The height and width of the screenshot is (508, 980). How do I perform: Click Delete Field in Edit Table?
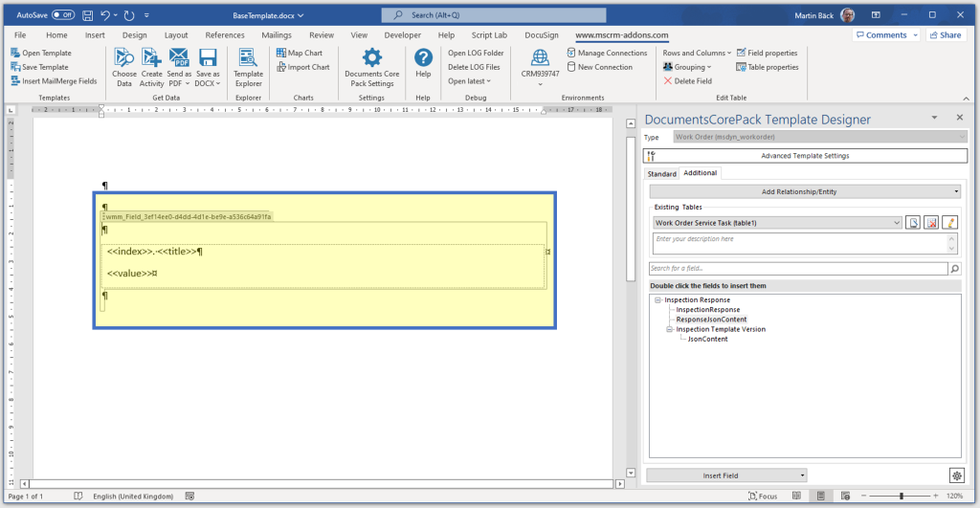pos(687,81)
